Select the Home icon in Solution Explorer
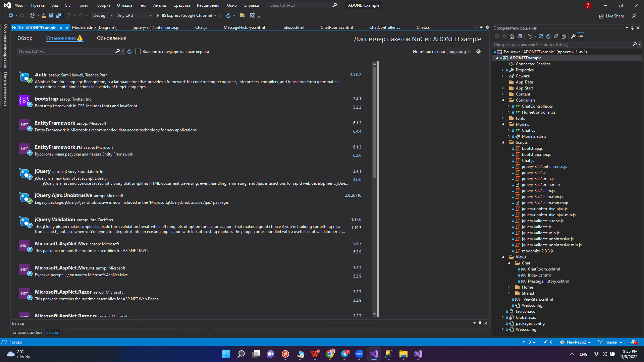The width and height of the screenshot is (644, 362). coord(512,36)
